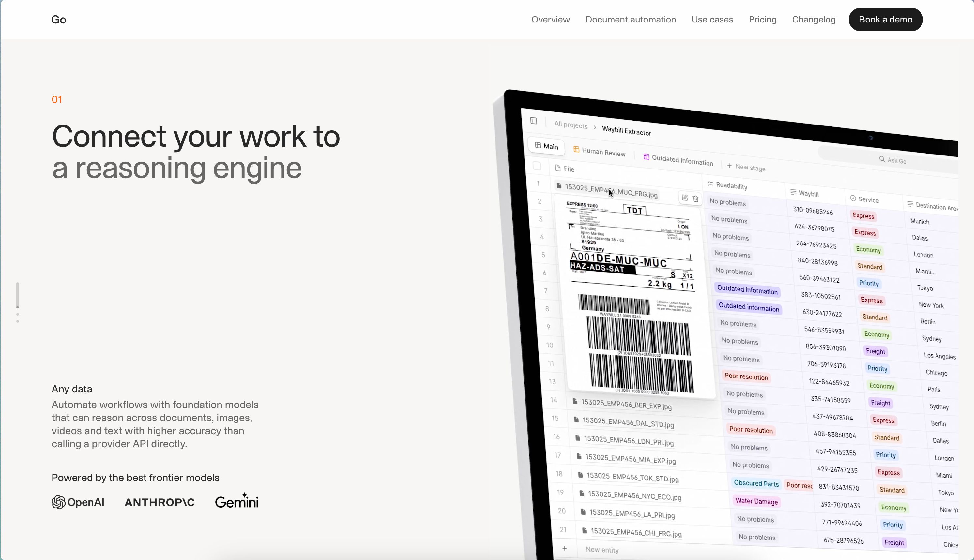View the Changelog page
Viewport: 974px width, 560px height.
pos(814,20)
